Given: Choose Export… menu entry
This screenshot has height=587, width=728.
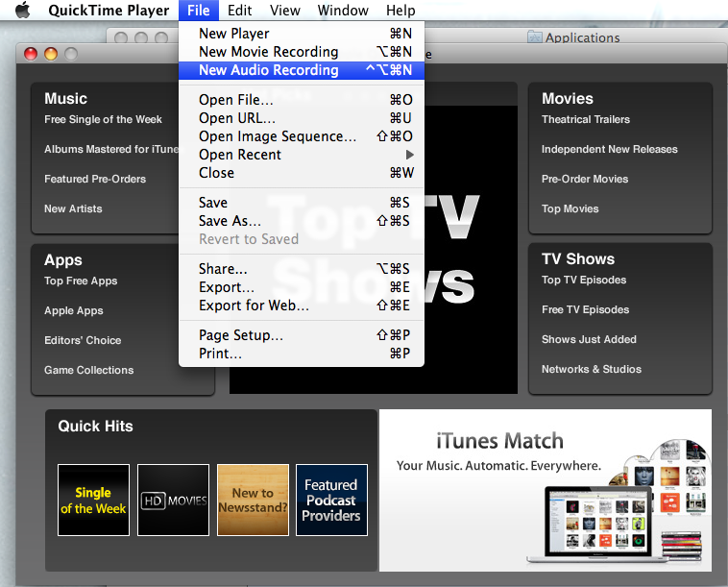Looking at the screenshot, I should (302, 287).
